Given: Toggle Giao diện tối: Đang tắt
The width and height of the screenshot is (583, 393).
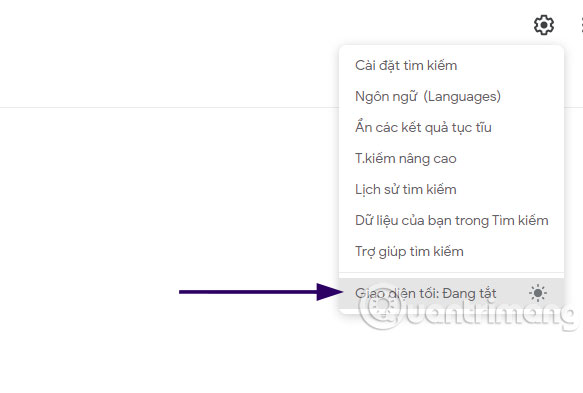Looking at the screenshot, I should point(451,293).
